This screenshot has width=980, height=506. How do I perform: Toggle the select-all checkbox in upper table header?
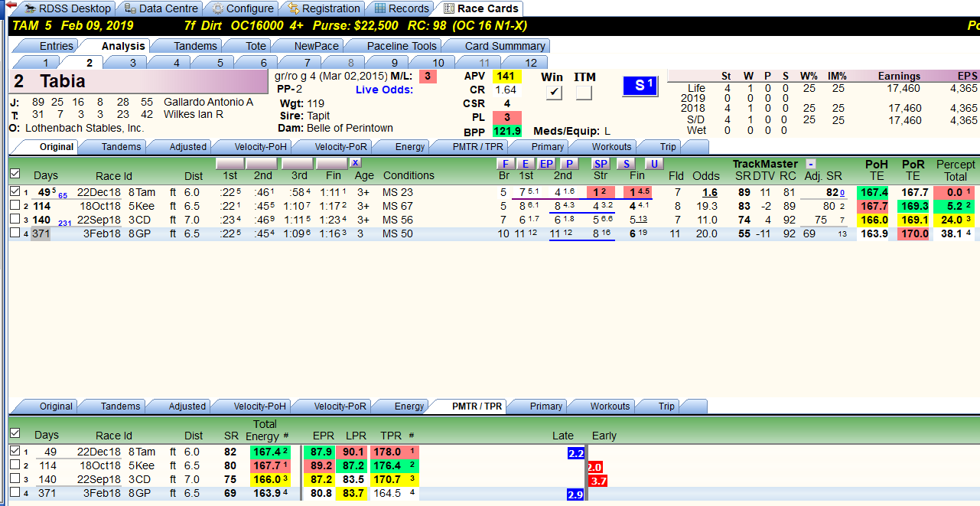[x=15, y=174]
